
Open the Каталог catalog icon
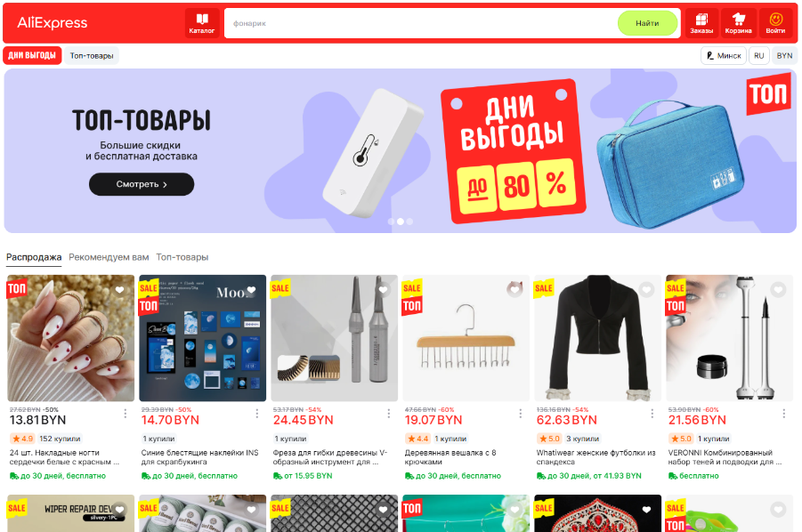point(202,23)
